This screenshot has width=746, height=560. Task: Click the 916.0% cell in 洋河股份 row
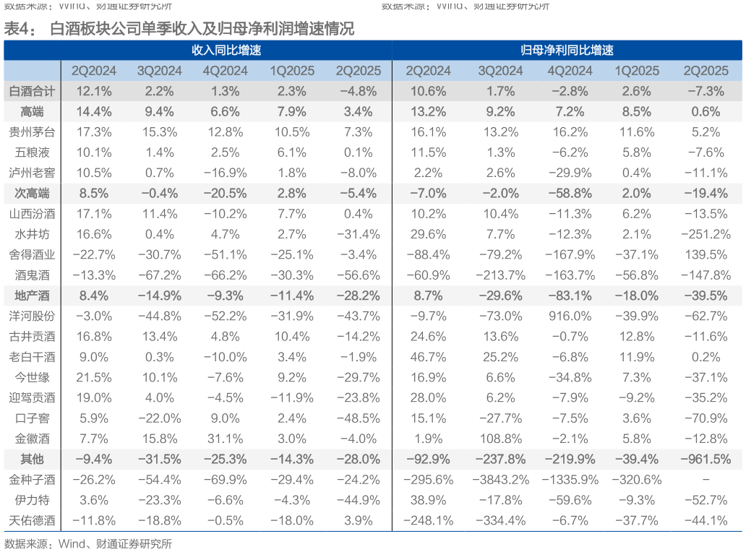570,316
